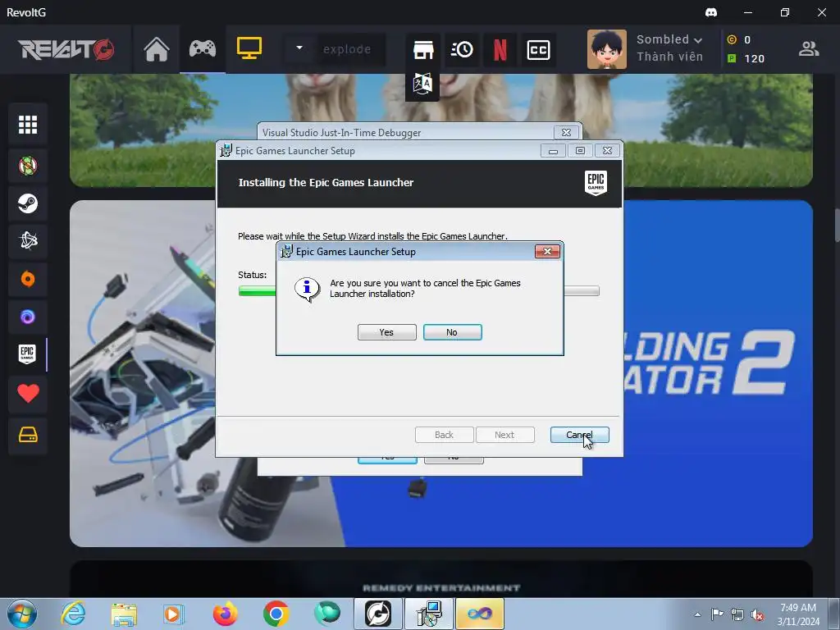Expand the Sombled account dropdown

(697, 40)
